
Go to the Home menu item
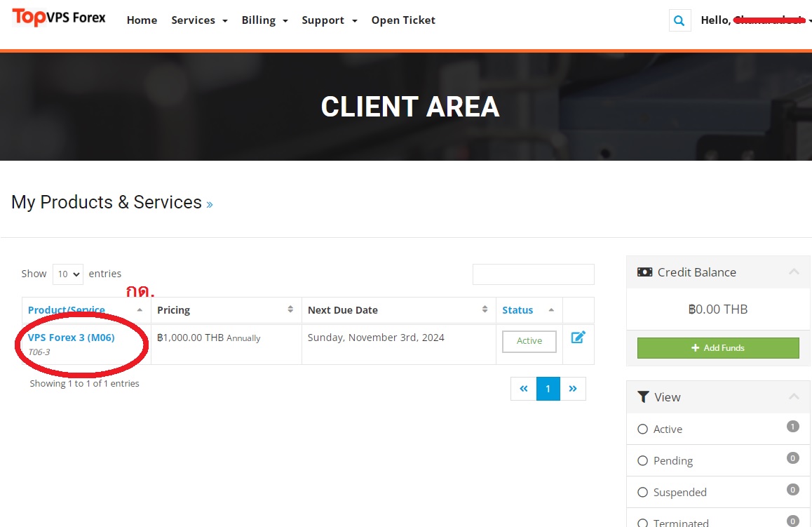click(142, 20)
